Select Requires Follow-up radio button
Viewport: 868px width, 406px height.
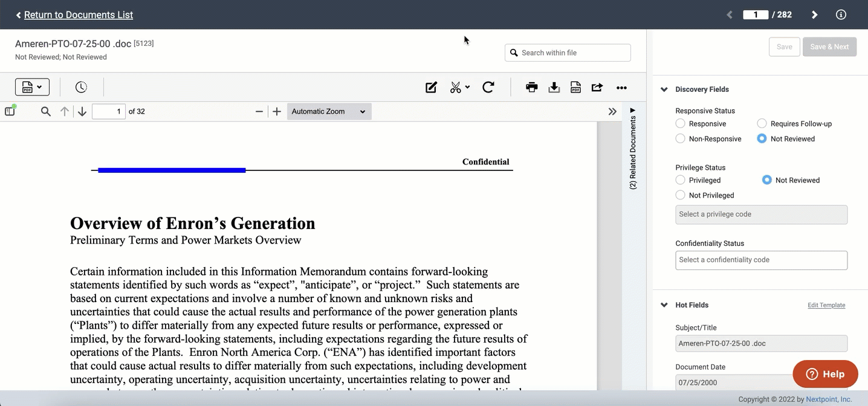point(762,123)
